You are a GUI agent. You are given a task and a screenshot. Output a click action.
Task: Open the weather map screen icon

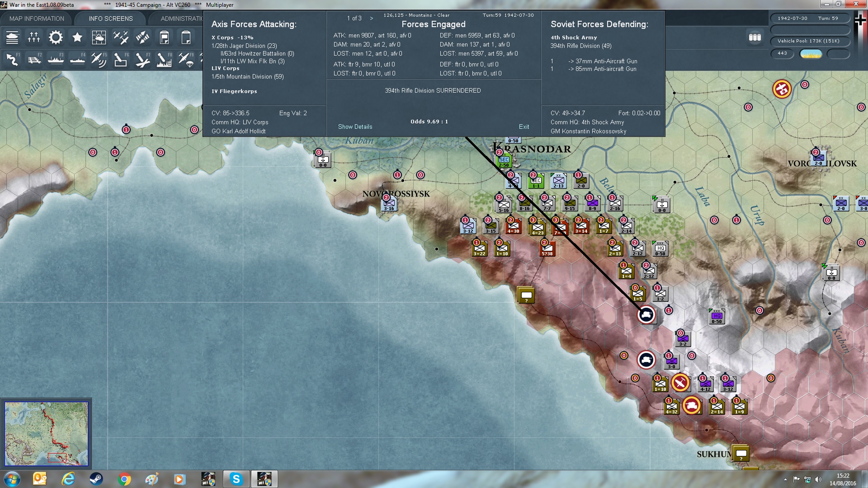[99, 38]
